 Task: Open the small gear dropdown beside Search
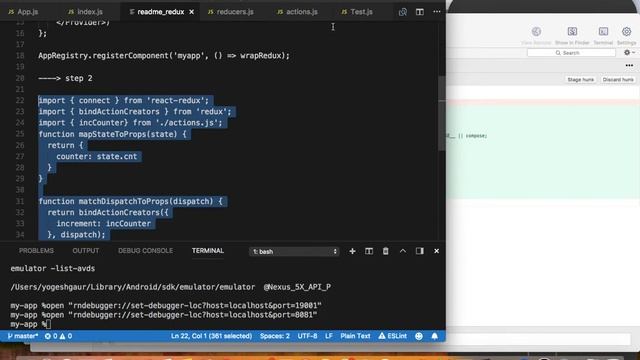629,53
